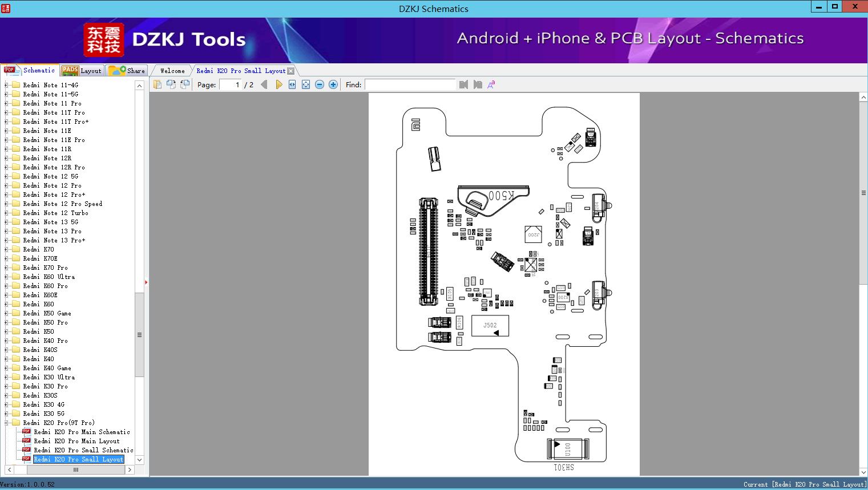Zoom out with the minus icon
The width and height of the screenshot is (868, 490).
[320, 84]
